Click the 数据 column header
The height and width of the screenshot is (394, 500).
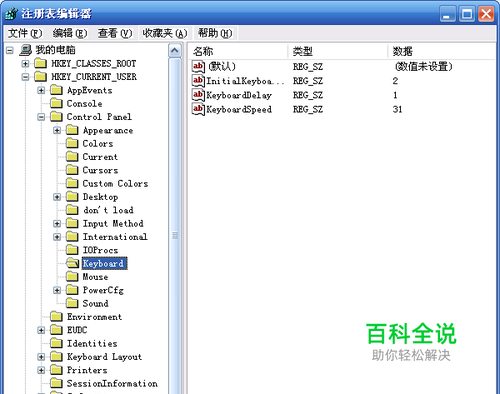pyautogui.click(x=442, y=51)
